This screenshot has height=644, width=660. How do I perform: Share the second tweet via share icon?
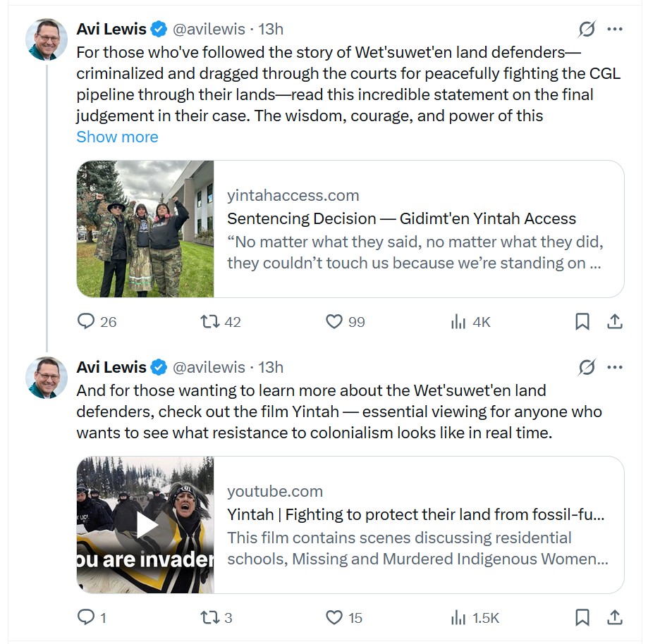[615, 618]
